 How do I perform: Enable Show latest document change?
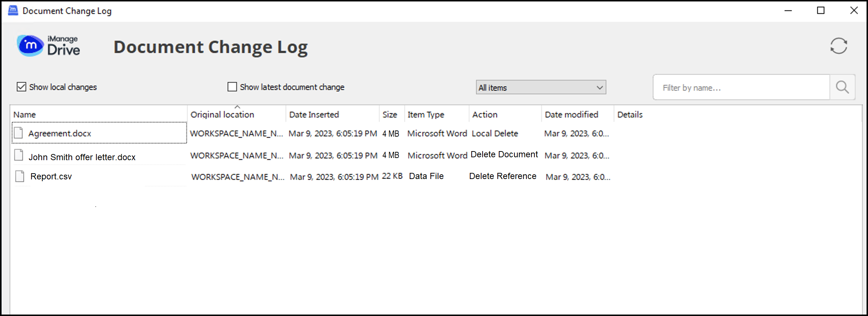click(232, 87)
